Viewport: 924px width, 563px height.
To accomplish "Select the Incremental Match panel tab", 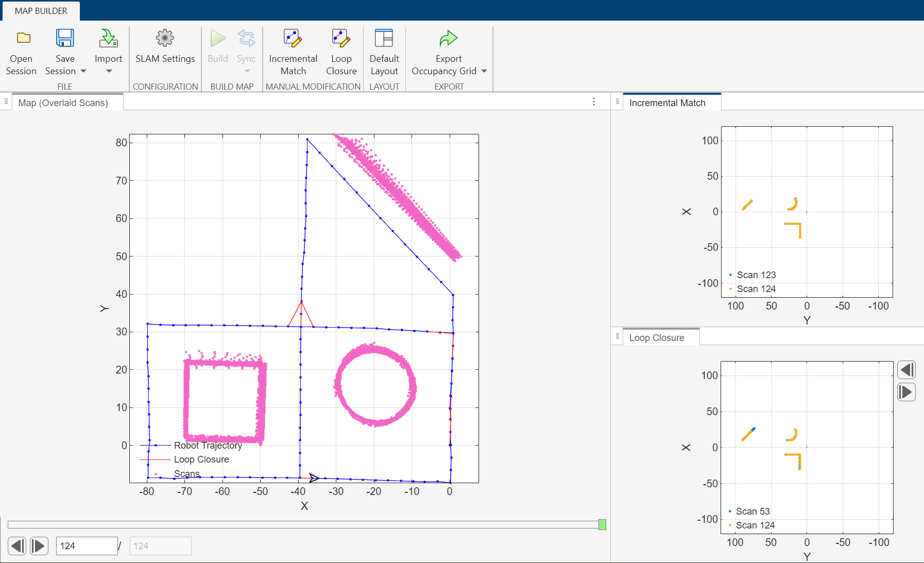I will pyautogui.click(x=668, y=103).
